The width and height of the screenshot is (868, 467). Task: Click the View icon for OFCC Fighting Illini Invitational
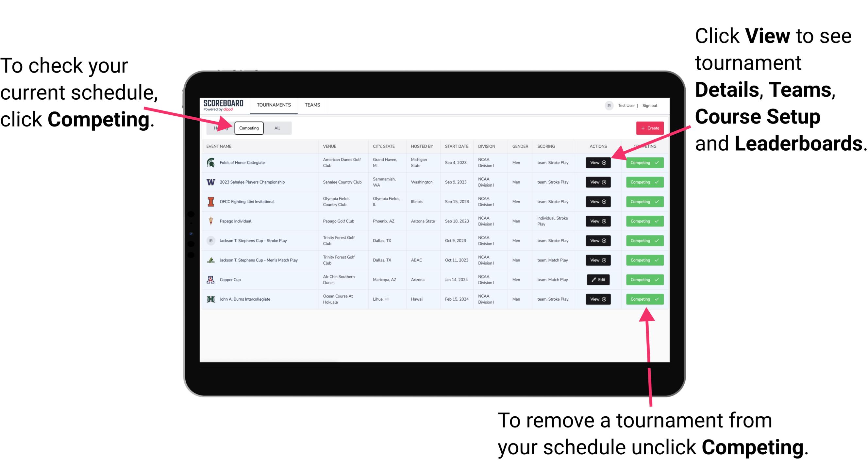click(x=597, y=202)
